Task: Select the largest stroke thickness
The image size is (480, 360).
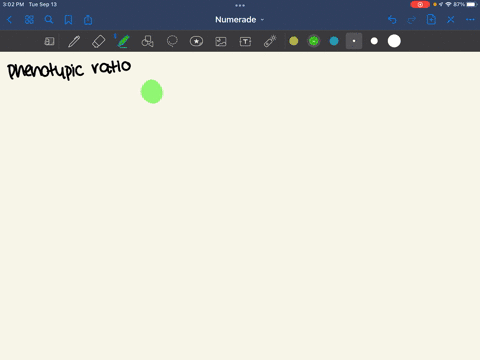Action: [394, 41]
